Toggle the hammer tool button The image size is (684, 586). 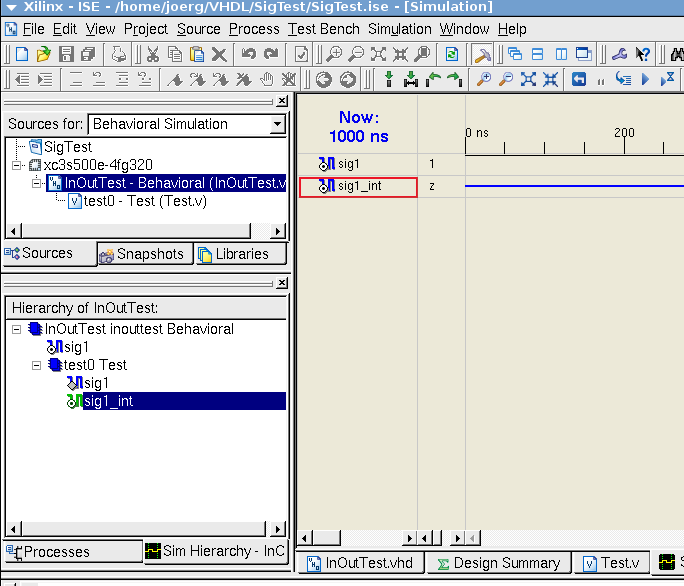[x=482, y=55]
